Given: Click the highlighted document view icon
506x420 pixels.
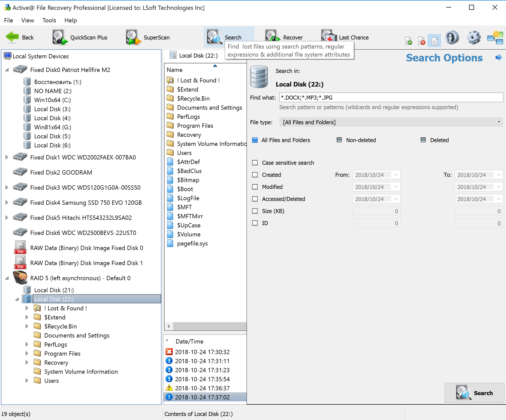Looking at the screenshot, I should (435, 40).
